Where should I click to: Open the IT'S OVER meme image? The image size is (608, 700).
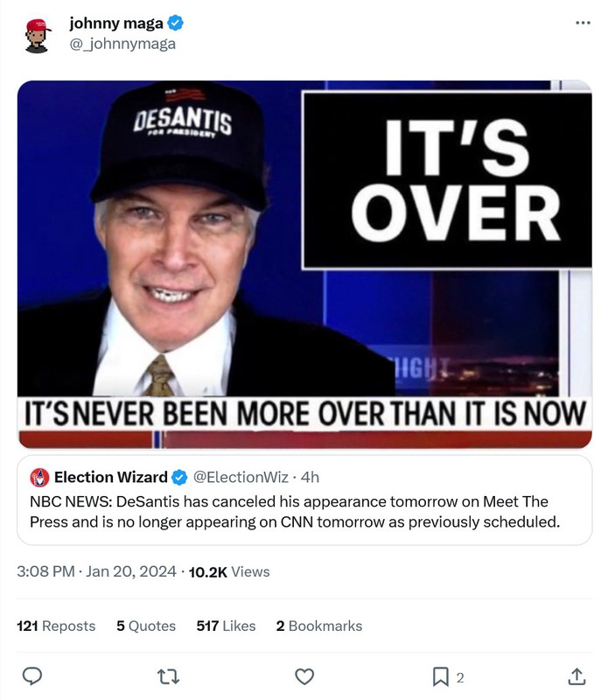click(x=304, y=264)
